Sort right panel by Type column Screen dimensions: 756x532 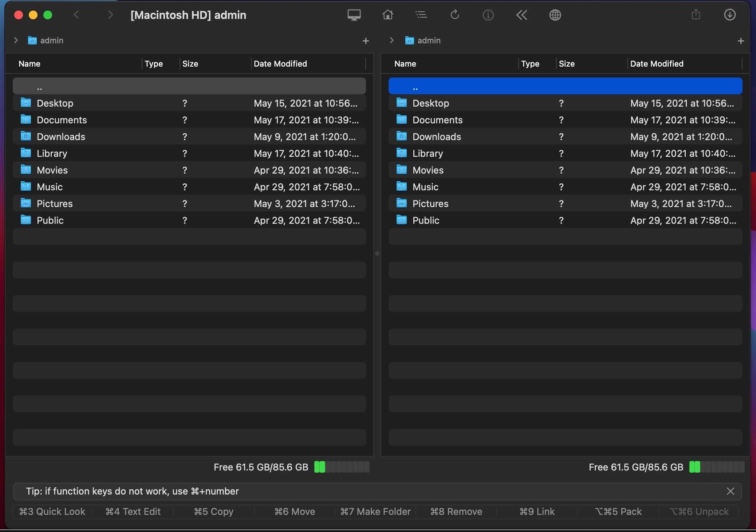(x=530, y=64)
